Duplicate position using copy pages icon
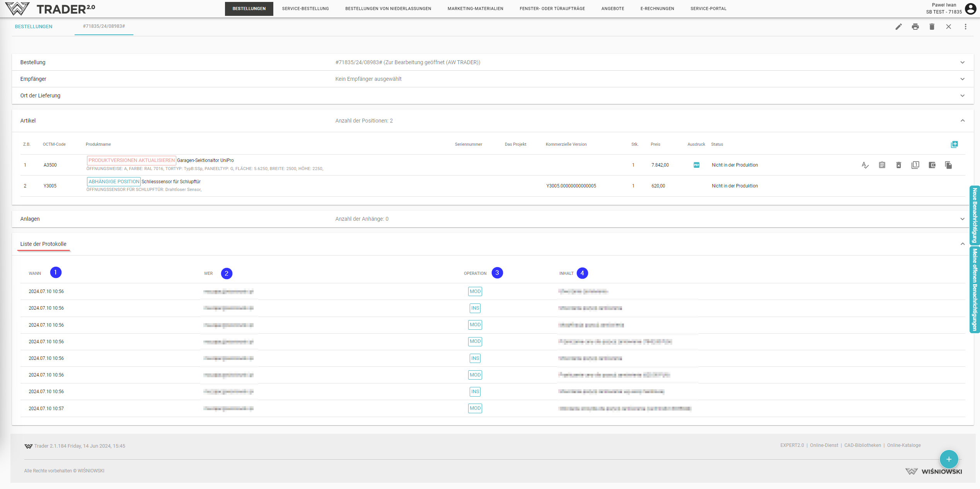980x489 pixels. point(948,165)
